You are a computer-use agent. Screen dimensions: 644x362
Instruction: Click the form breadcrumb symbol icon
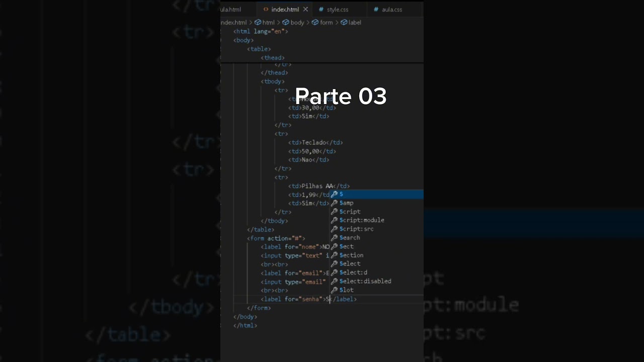315,23
